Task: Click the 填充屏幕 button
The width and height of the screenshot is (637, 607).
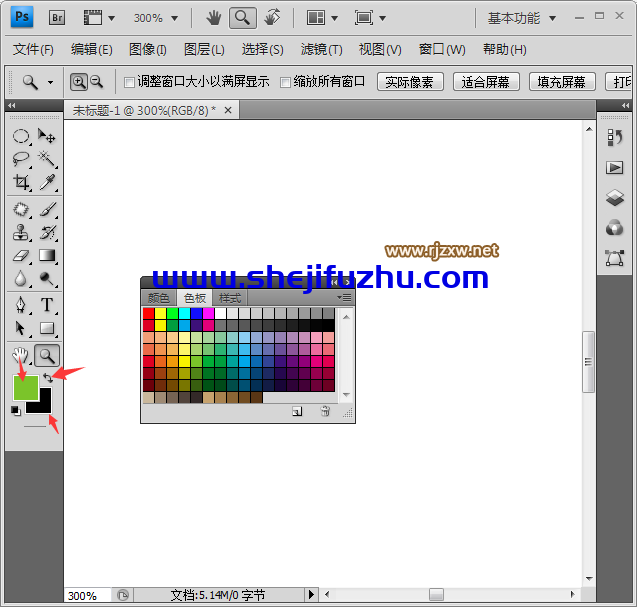Action: click(562, 82)
